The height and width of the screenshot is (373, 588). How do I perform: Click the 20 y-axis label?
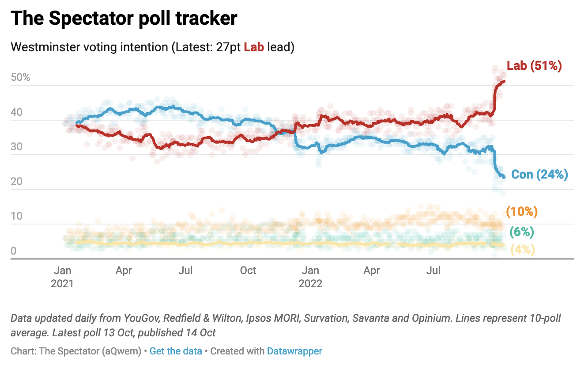click(x=16, y=182)
